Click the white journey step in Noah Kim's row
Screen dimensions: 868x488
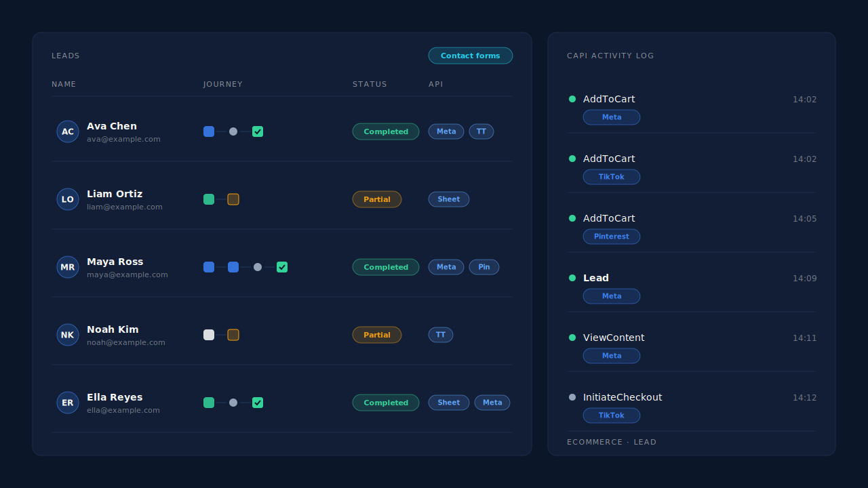tap(209, 335)
